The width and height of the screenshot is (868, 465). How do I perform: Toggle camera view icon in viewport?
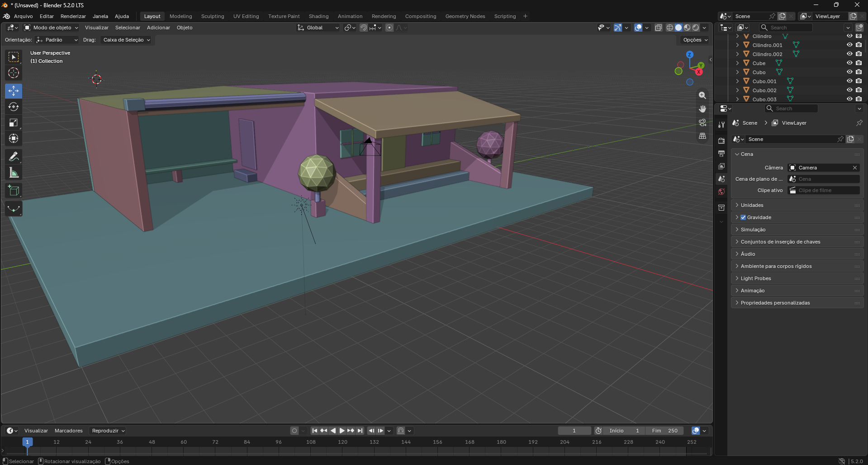702,122
